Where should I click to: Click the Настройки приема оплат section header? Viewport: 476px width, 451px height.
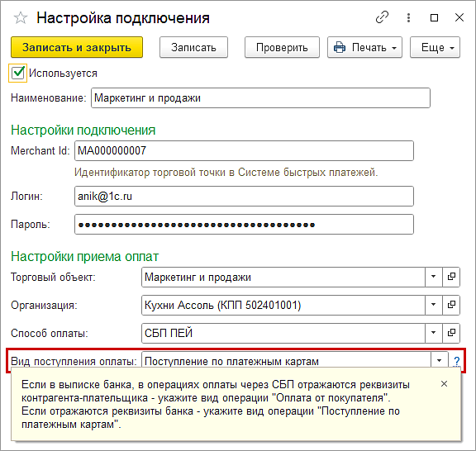pyautogui.click(x=84, y=257)
